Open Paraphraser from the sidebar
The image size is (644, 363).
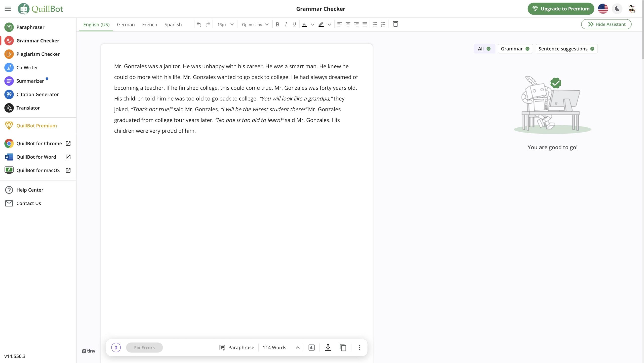[x=30, y=27]
